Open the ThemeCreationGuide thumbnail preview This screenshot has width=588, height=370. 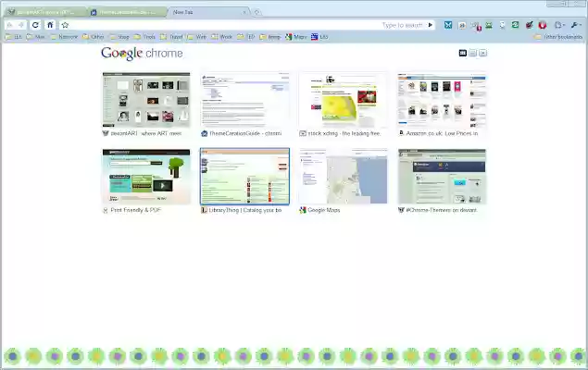click(x=244, y=100)
